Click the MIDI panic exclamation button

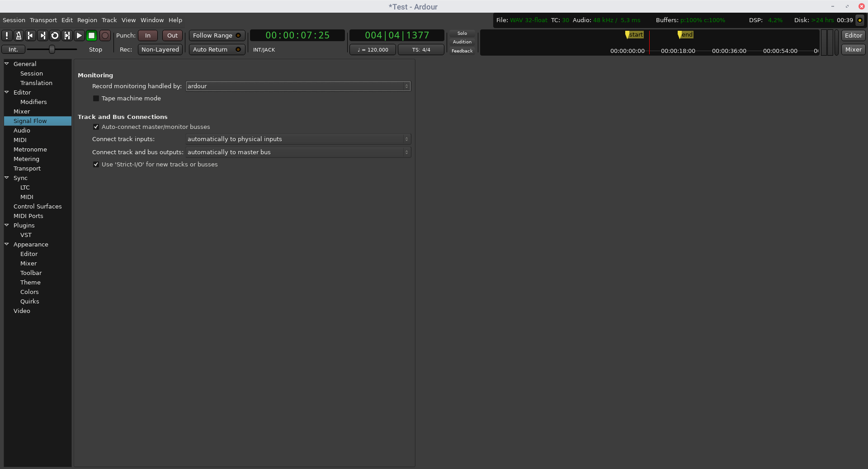(7, 35)
